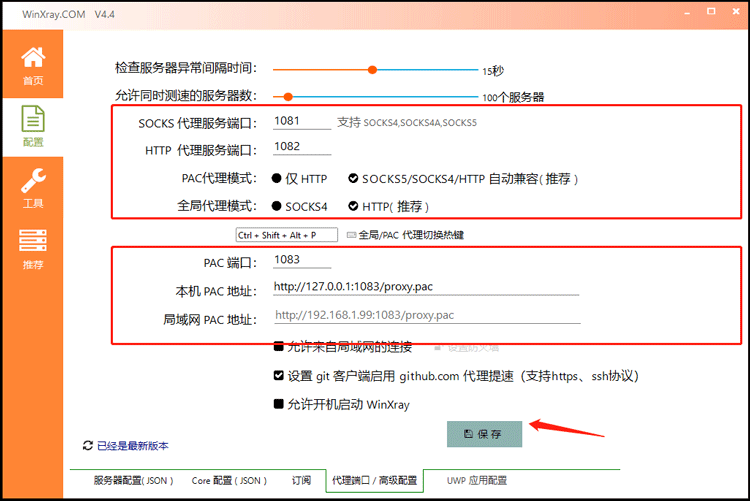Select 代理端口 / 高级配置 tab
Image resolution: width=750 pixels, height=501 pixels.
(375, 480)
